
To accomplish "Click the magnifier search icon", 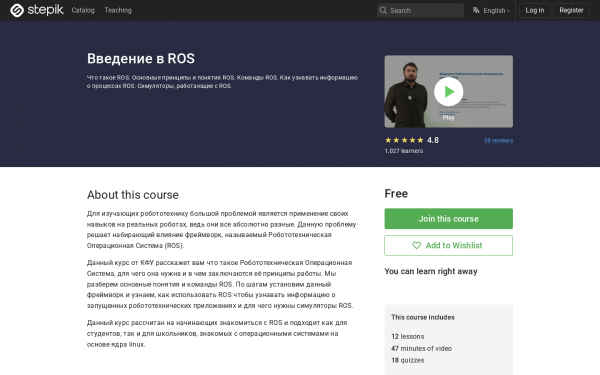I will pos(383,10).
